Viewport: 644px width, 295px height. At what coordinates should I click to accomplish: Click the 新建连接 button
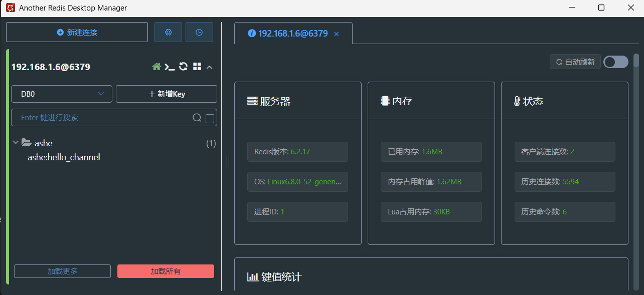[x=77, y=32]
